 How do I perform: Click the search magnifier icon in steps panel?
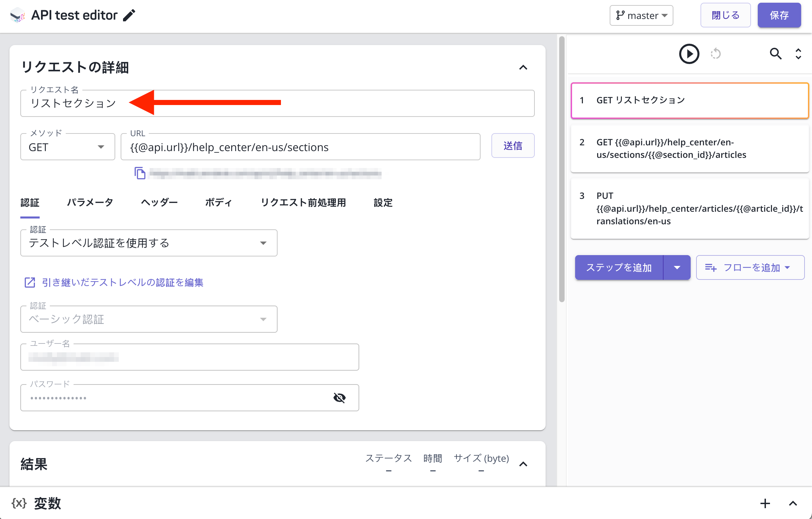pyautogui.click(x=775, y=54)
